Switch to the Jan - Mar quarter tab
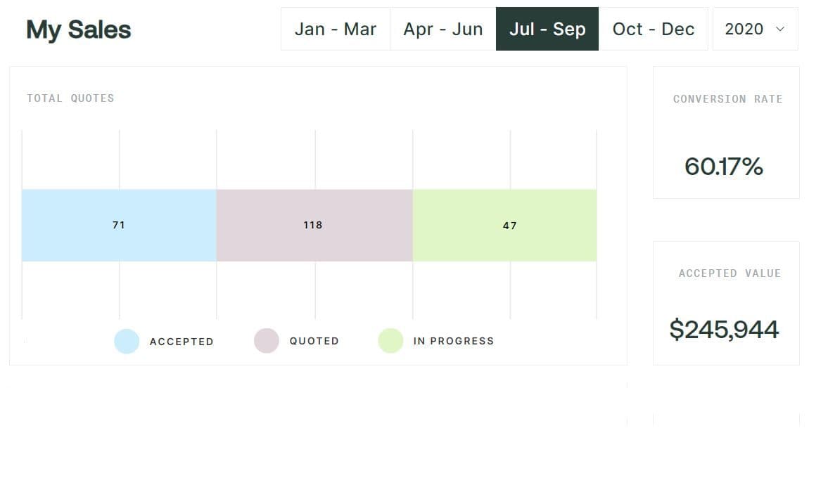828x504 pixels. (x=336, y=29)
